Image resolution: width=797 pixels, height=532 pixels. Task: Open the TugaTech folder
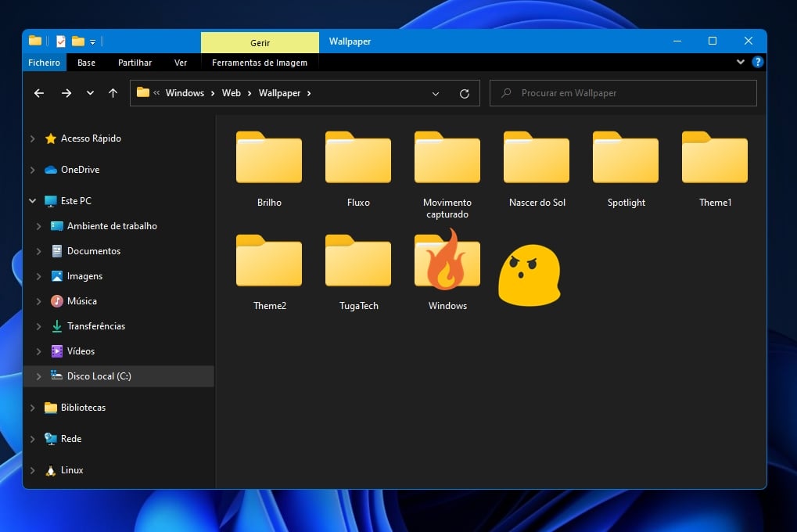[358, 272]
